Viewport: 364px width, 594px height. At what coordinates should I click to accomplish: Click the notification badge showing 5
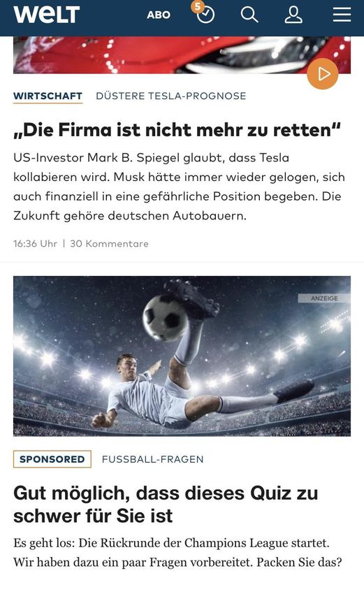[197, 6]
